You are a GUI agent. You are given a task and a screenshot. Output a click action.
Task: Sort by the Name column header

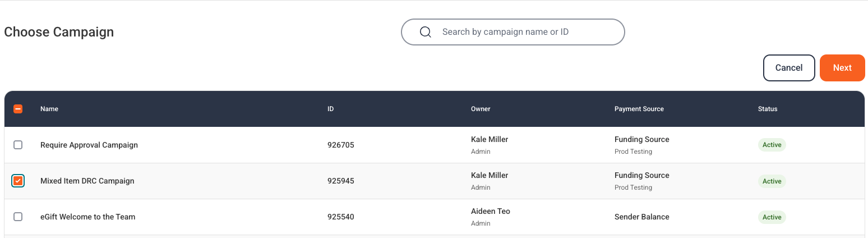pos(49,109)
